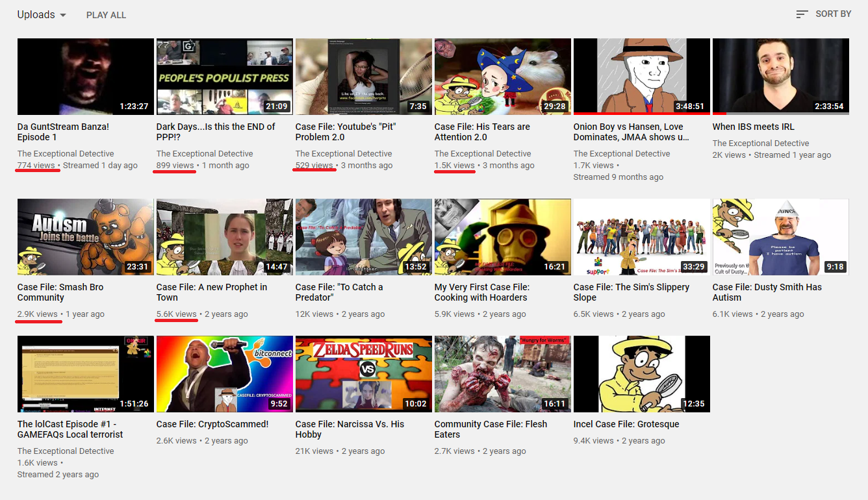Play the People's Populist Press thumbnail video

point(225,77)
